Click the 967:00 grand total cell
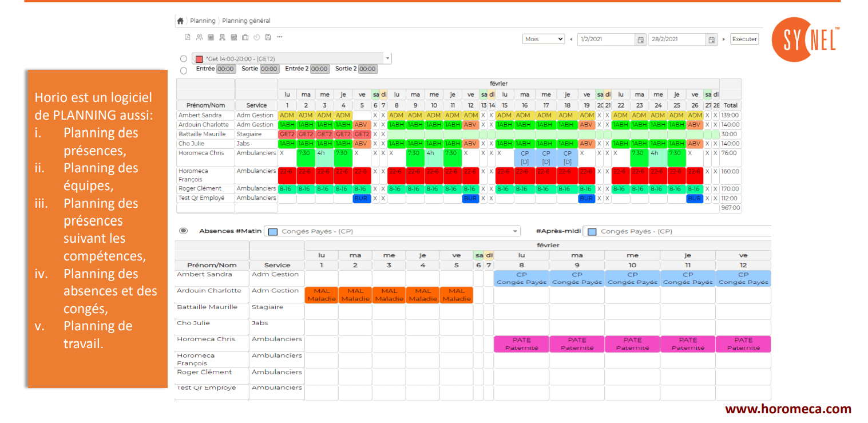Screen dimensions: 868x423 731,208
